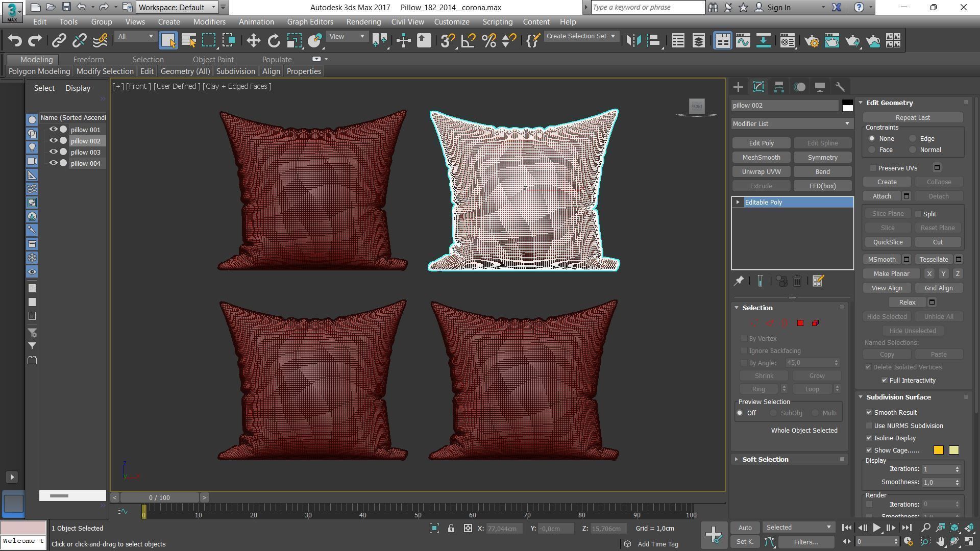The width and height of the screenshot is (980, 551).
Task: Toggle visibility of pillow 004
Action: [x=53, y=163]
